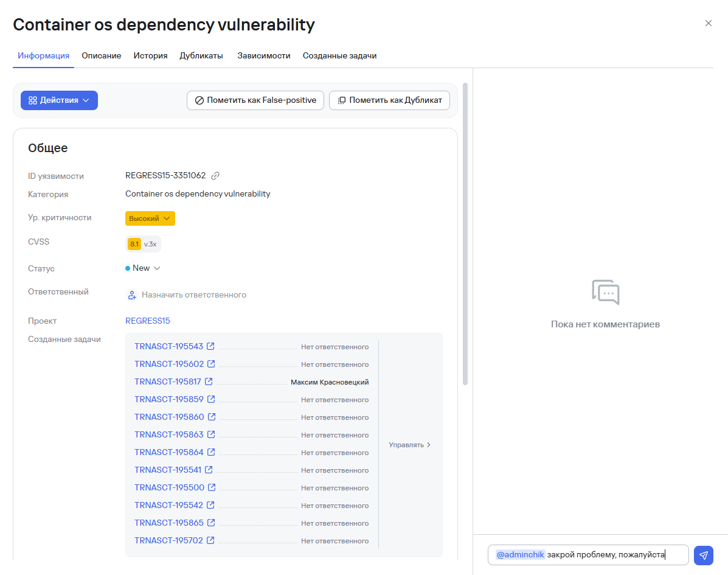Open external link icon for TRNASCT-195500

tap(212, 487)
